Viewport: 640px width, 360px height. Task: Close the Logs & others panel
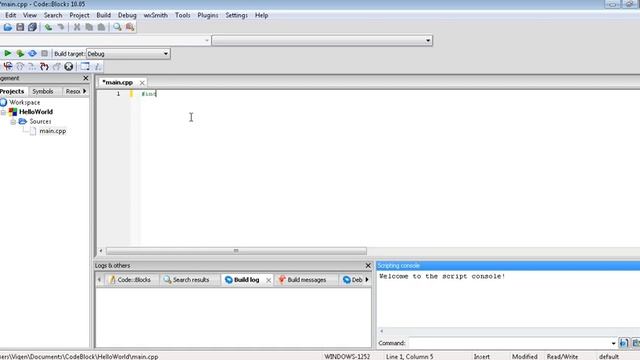tap(368, 266)
